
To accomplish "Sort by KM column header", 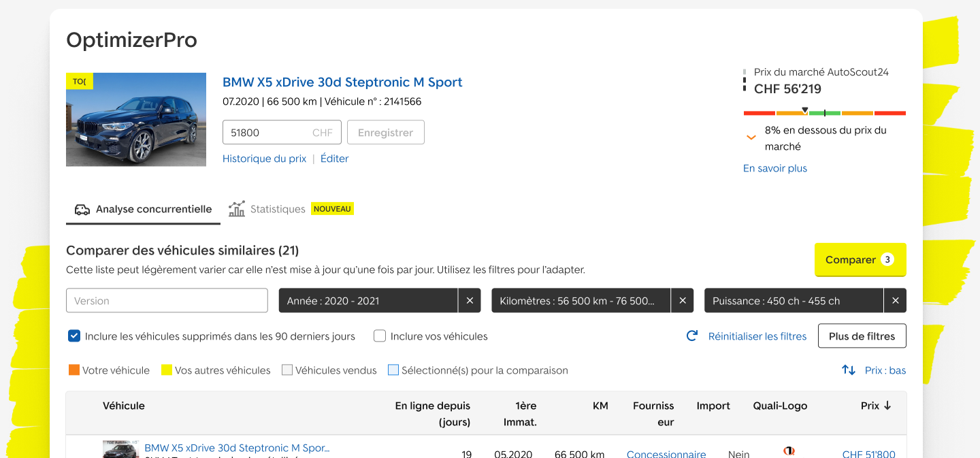I will pos(600,406).
